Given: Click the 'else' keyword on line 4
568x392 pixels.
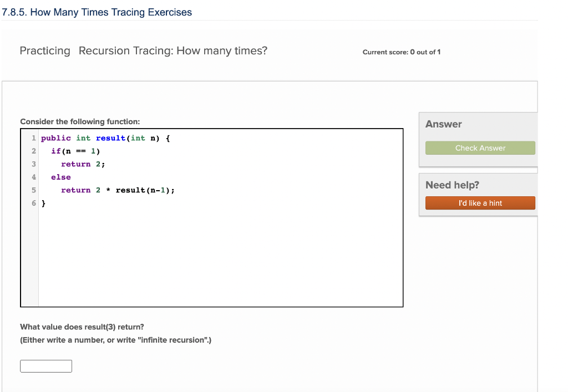Looking at the screenshot, I should tap(60, 177).
